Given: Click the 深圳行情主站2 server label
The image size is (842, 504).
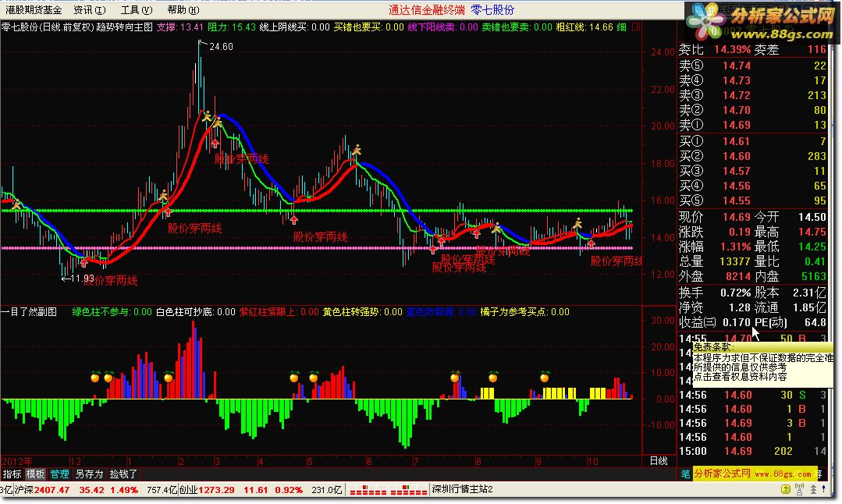Looking at the screenshot, I should [x=462, y=489].
